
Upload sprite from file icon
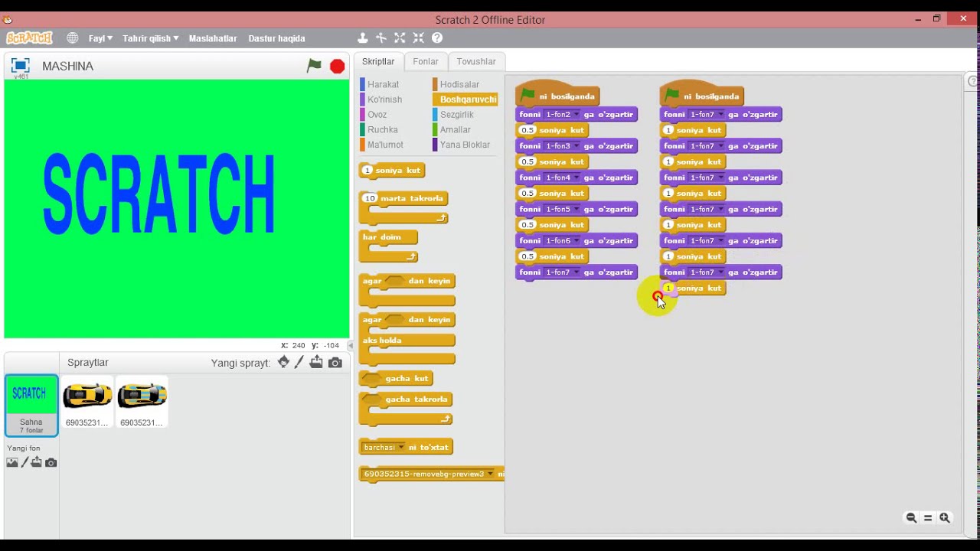pyautogui.click(x=316, y=362)
